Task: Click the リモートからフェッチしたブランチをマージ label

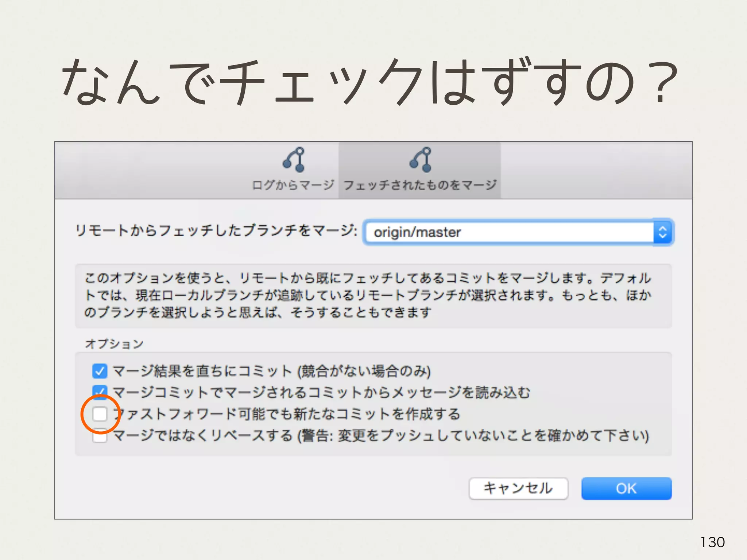Action: [216, 231]
